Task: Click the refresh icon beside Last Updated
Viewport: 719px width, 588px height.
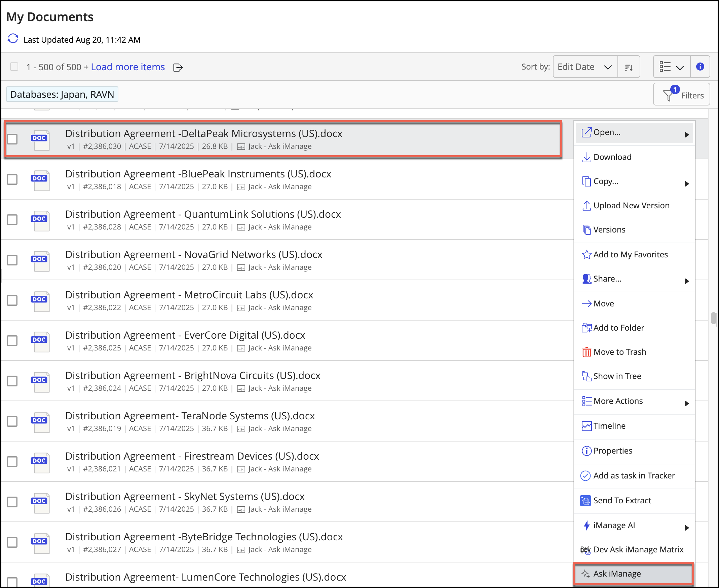Action: point(13,39)
